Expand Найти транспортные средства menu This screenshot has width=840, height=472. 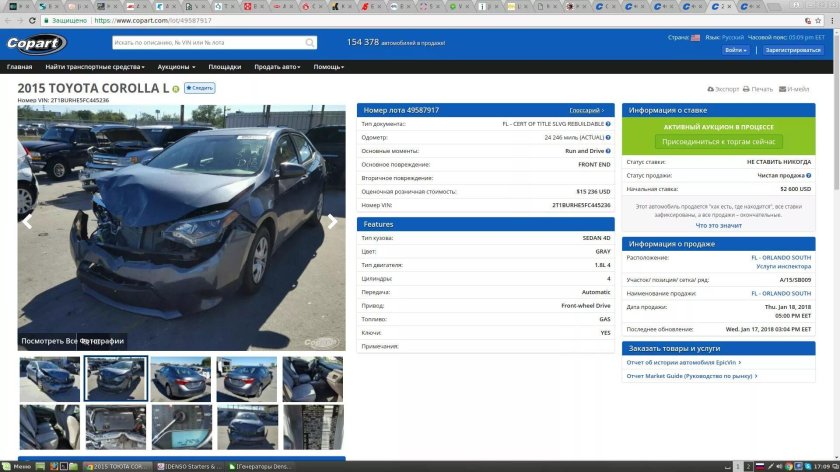pyautogui.click(x=94, y=67)
